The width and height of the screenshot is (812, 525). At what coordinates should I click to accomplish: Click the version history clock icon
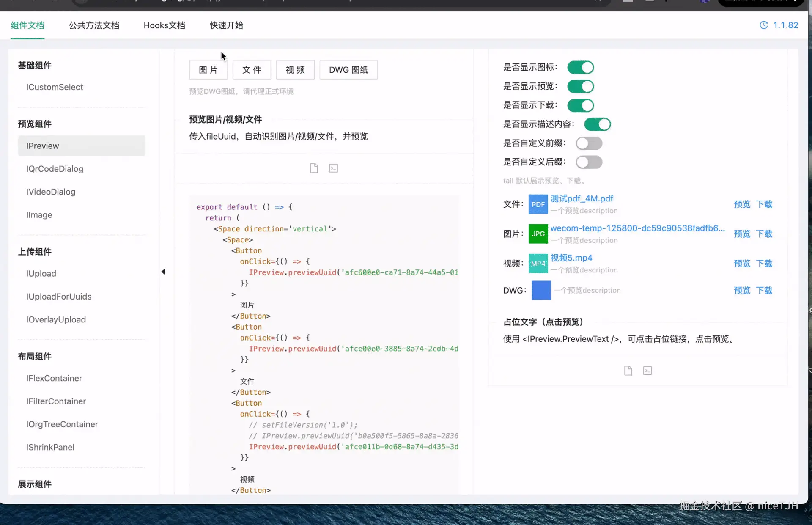click(763, 25)
